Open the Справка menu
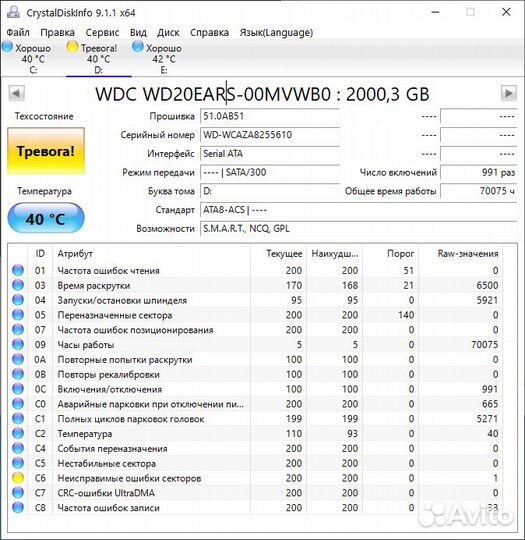The width and height of the screenshot is (525, 540). pyautogui.click(x=209, y=32)
